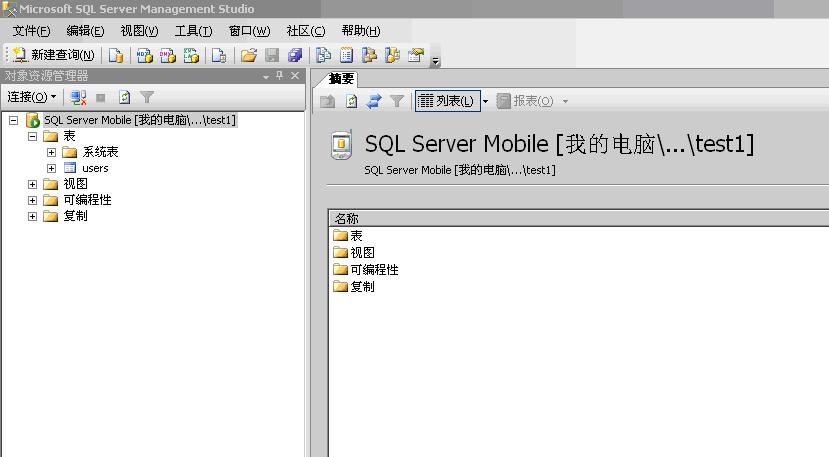Screen dimensions: 829x457
Task: Click the Stop icon in Object Explorer toolbar
Action: pyautogui.click(x=100, y=97)
